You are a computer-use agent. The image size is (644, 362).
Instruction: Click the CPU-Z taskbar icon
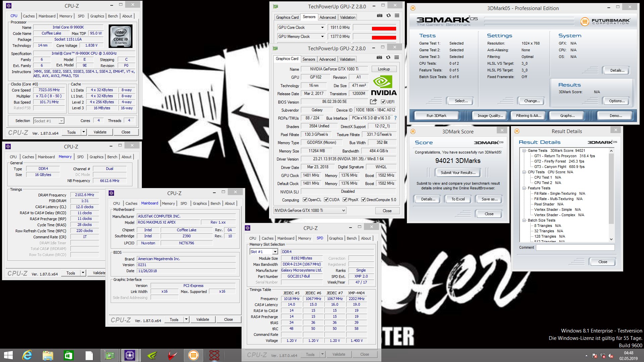[130, 355]
